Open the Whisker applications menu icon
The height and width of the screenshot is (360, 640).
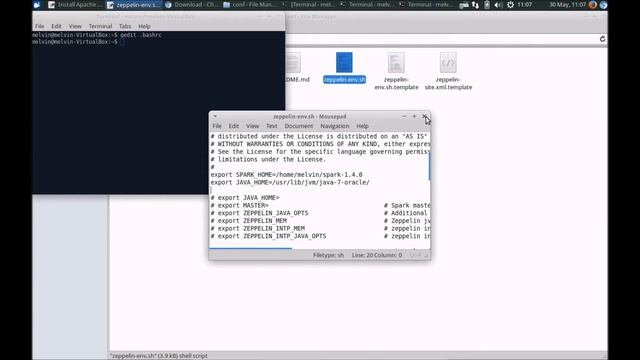pos(37,5)
